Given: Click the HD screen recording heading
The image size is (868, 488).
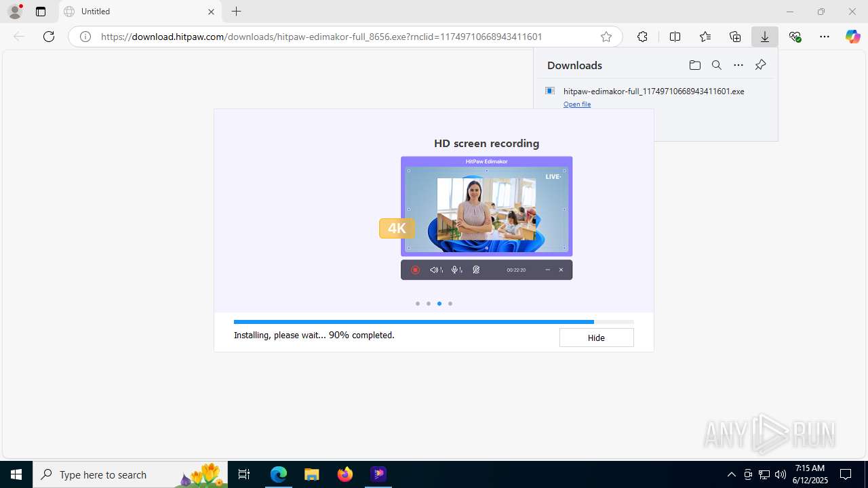Looking at the screenshot, I should (487, 144).
